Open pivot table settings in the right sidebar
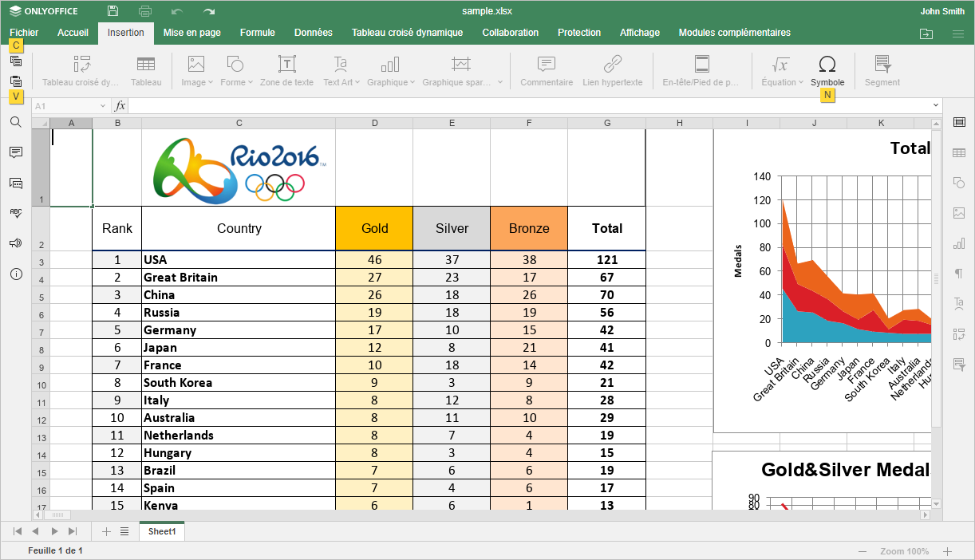 pyautogui.click(x=959, y=334)
